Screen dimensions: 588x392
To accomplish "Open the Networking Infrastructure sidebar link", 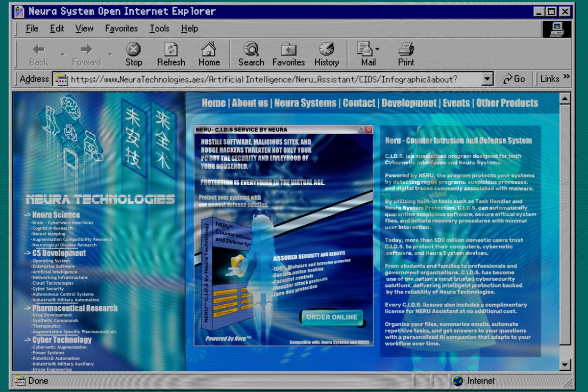I will click(x=59, y=277).
